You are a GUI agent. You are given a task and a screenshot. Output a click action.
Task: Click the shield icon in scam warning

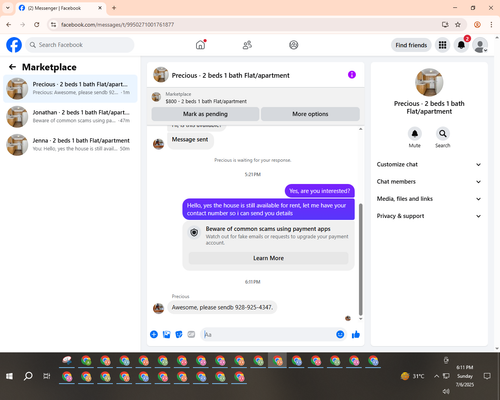click(194, 232)
